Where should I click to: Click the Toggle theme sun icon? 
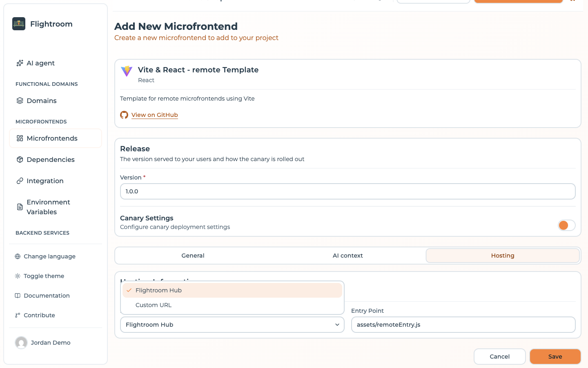(18, 276)
